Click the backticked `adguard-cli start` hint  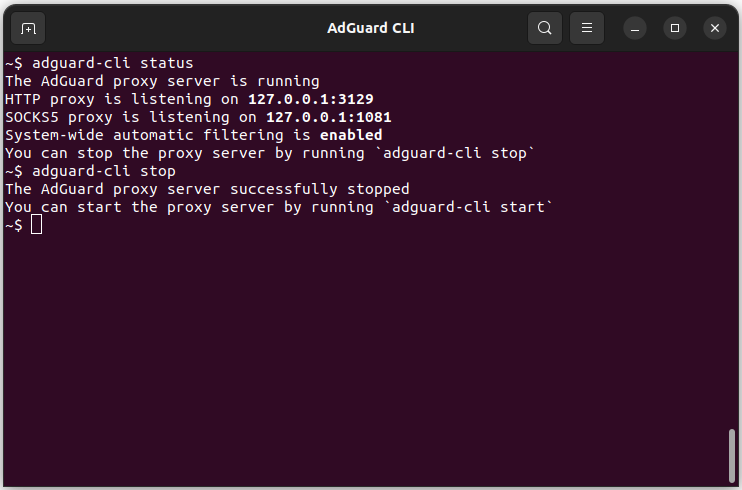470,207
